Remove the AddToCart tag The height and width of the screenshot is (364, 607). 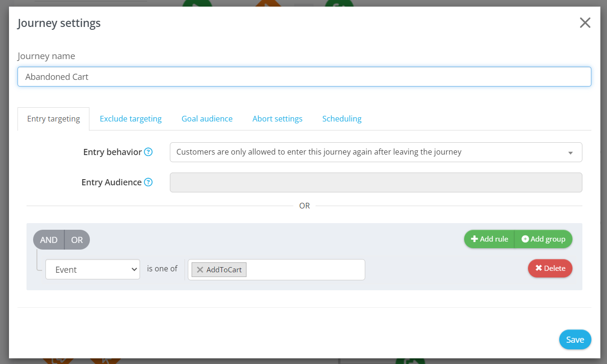200,269
